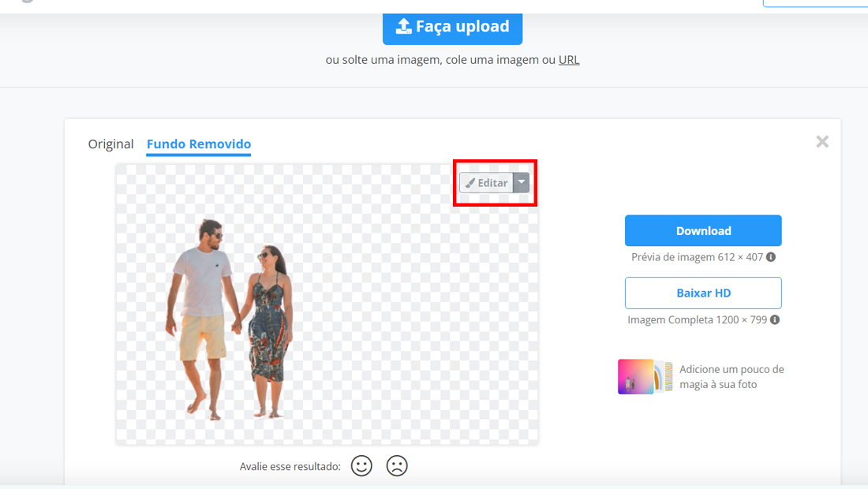Click the Faça upload button label
The height and width of the screenshot is (489, 868).
[x=462, y=26]
